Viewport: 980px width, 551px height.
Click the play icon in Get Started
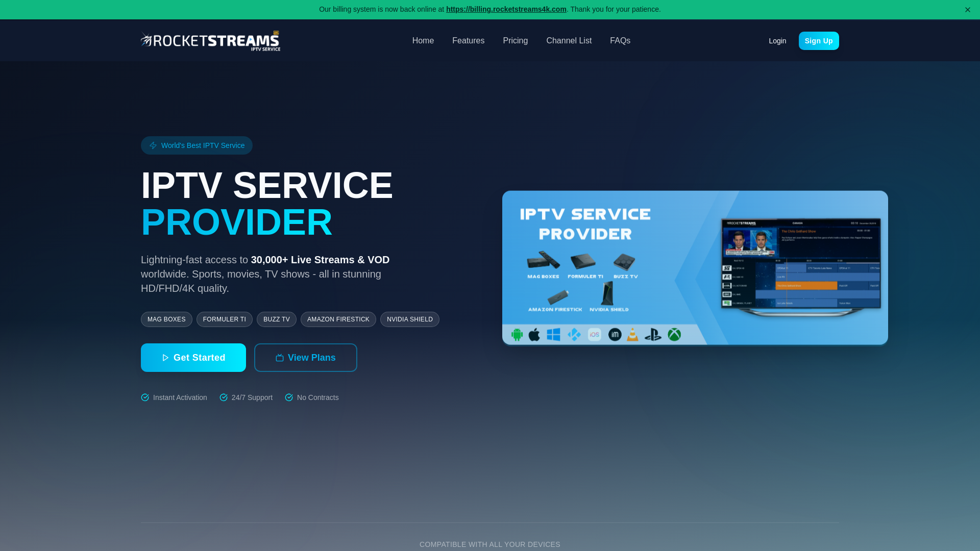[x=165, y=358]
